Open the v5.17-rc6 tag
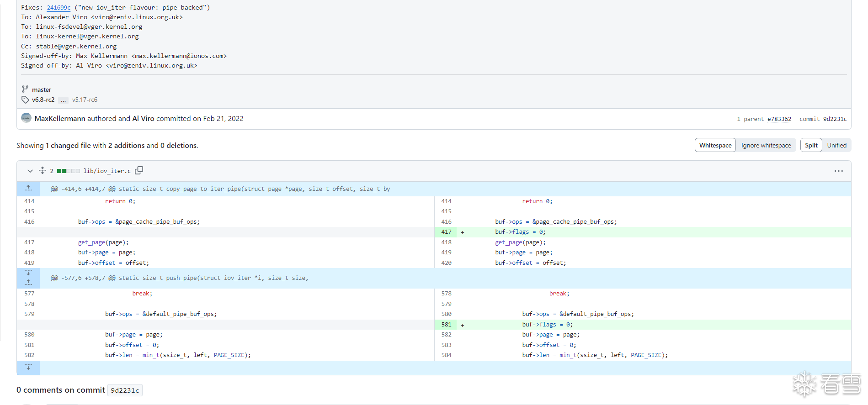The height and width of the screenshot is (405, 868). 85,100
